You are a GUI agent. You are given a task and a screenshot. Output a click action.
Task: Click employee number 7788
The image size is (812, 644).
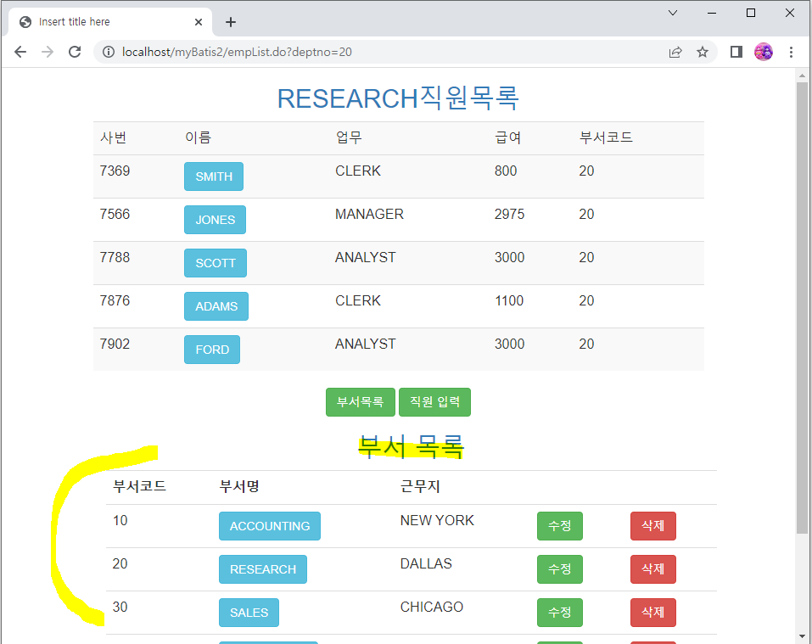(115, 257)
